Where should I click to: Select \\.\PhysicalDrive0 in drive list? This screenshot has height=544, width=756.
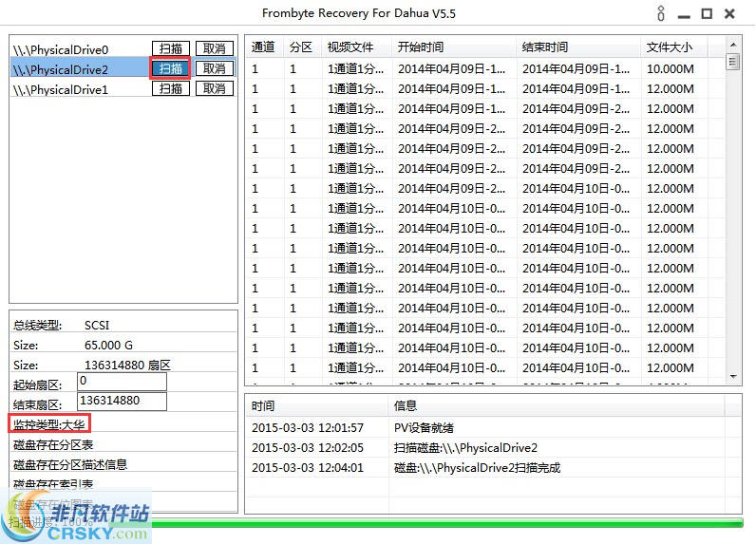click(61, 49)
